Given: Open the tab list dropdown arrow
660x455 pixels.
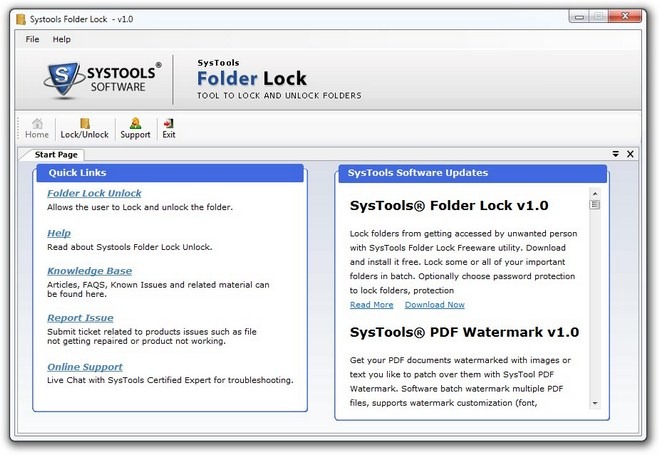Looking at the screenshot, I should coord(615,154).
